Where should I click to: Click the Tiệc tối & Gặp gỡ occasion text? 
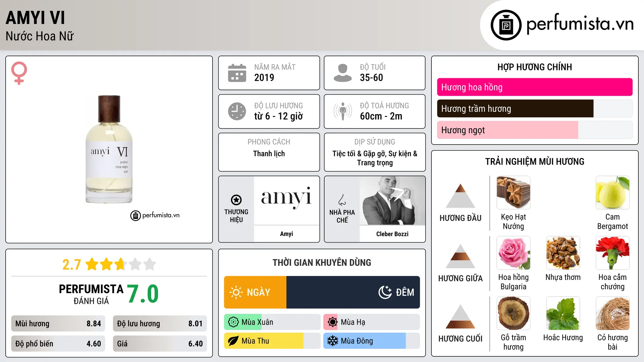[x=375, y=158]
